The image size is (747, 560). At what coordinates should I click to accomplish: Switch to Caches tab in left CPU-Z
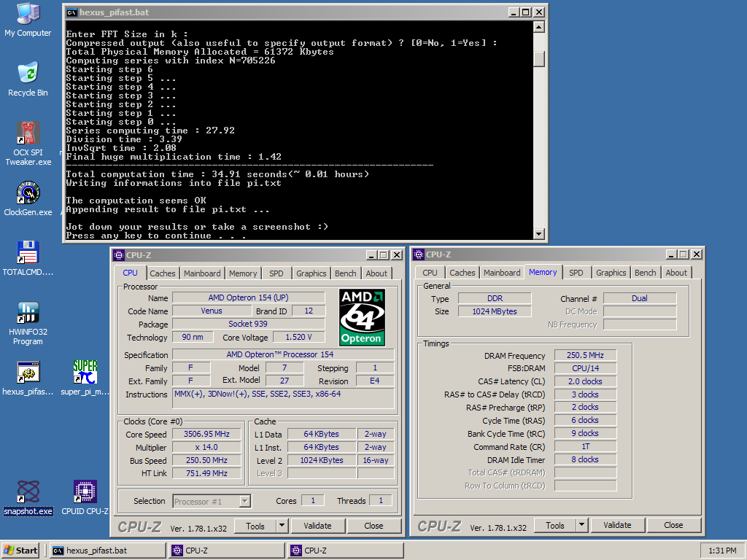click(163, 273)
